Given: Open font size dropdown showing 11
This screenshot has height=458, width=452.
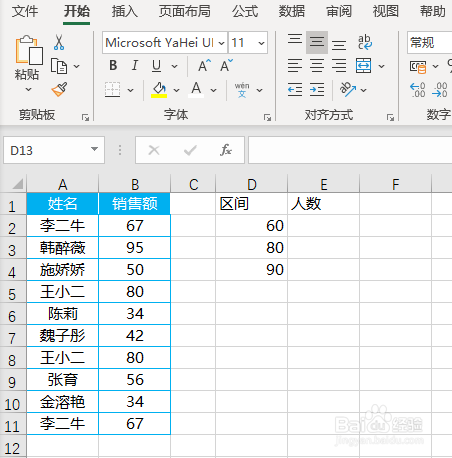Looking at the screenshot, I should 261,43.
